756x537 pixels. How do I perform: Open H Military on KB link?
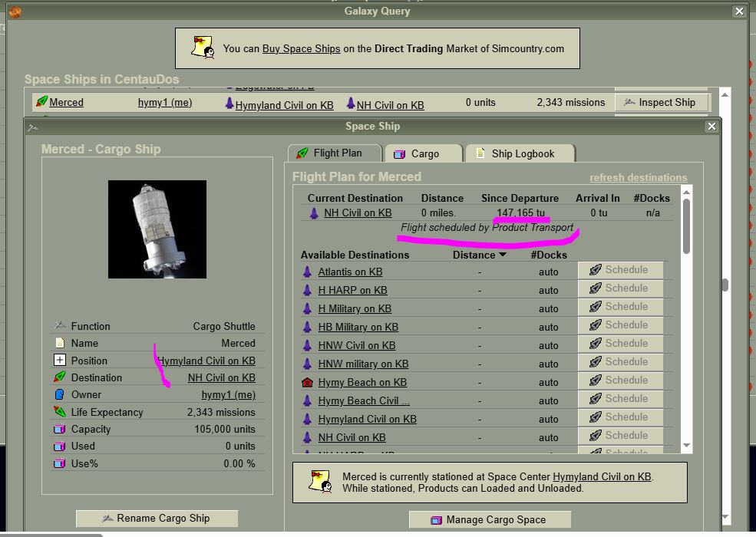(355, 308)
